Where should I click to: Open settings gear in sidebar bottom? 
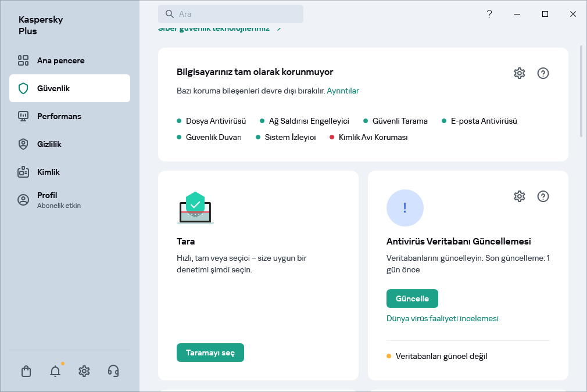point(84,371)
